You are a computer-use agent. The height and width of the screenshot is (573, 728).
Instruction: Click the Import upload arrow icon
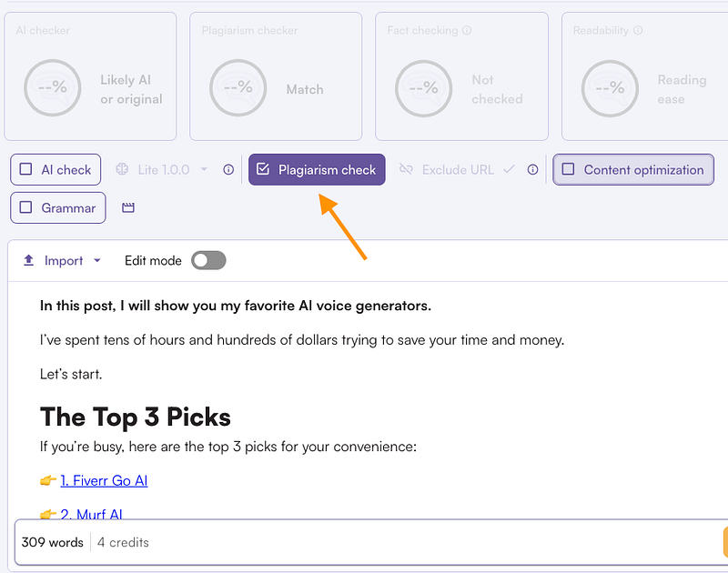point(28,260)
